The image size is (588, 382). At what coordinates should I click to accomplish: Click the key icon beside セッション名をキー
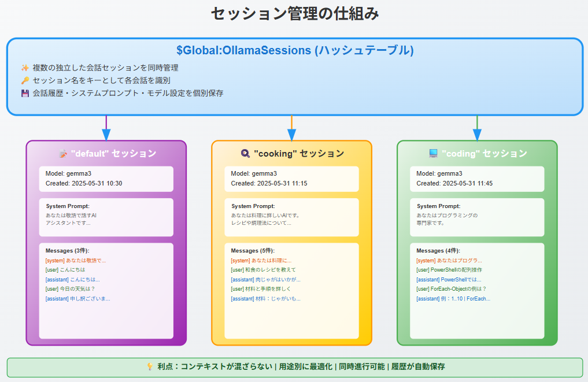click(25, 80)
